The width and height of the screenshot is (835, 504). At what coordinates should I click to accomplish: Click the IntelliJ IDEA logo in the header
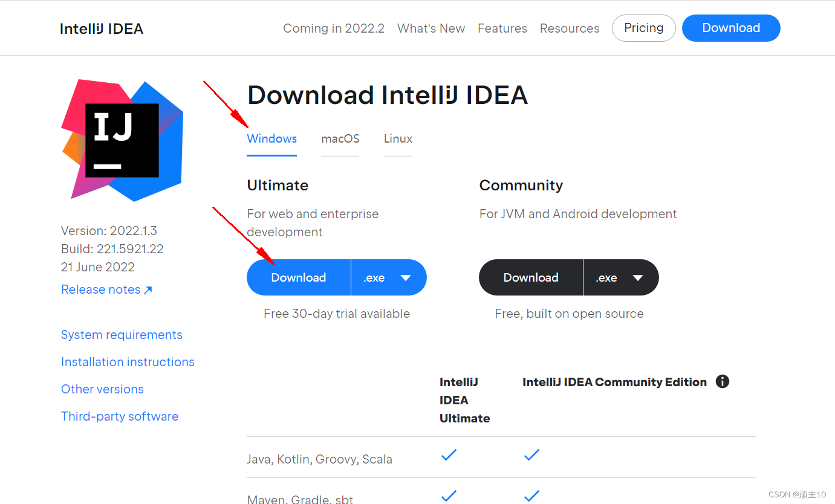click(101, 28)
